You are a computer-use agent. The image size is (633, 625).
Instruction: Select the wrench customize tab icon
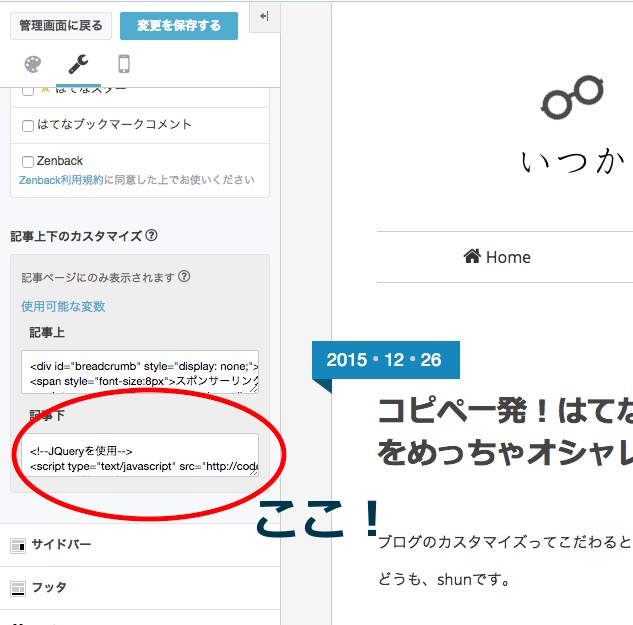[78, 64]
